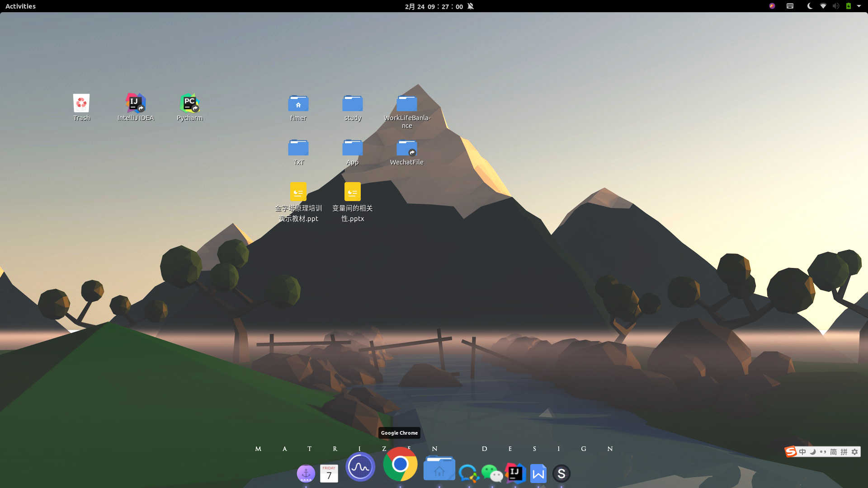Image resolution: width=868 pixels, height=488 pixels.
Task: Click the Activities menu
Action: coord(20,6)
